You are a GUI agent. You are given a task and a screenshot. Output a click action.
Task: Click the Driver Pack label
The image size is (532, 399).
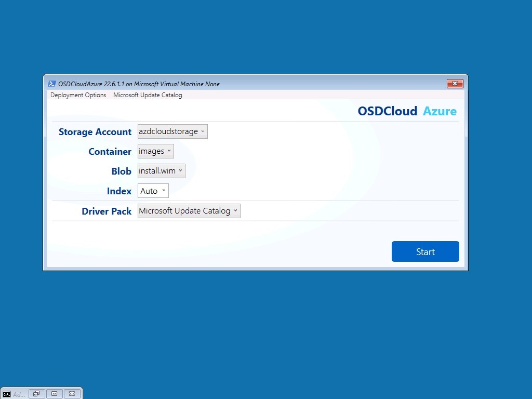click(107, 211)
